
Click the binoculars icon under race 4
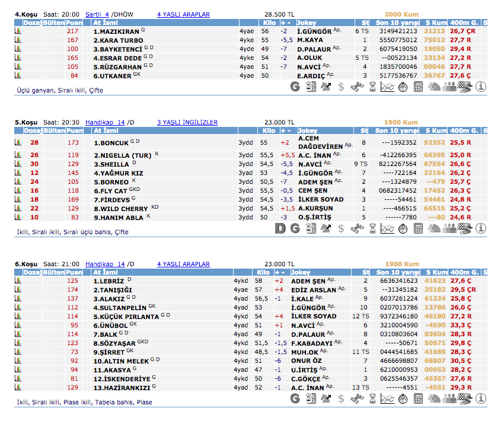pos(356,87)
